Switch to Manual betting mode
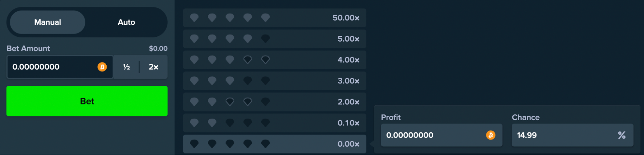 click(x=48, y=22)
